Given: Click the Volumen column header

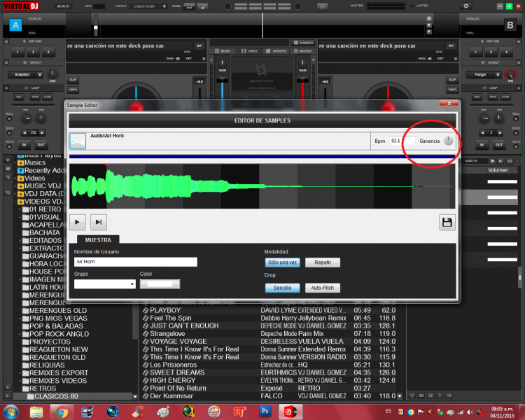Looking at the screenshot, I should pos(498,170).
